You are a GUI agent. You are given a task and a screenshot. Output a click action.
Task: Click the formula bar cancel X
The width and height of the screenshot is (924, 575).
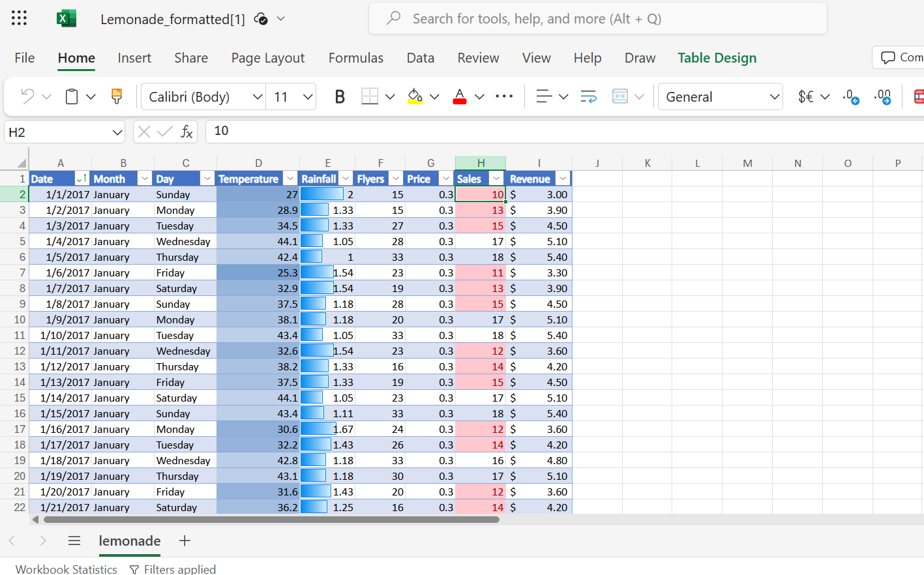point(144,132)
